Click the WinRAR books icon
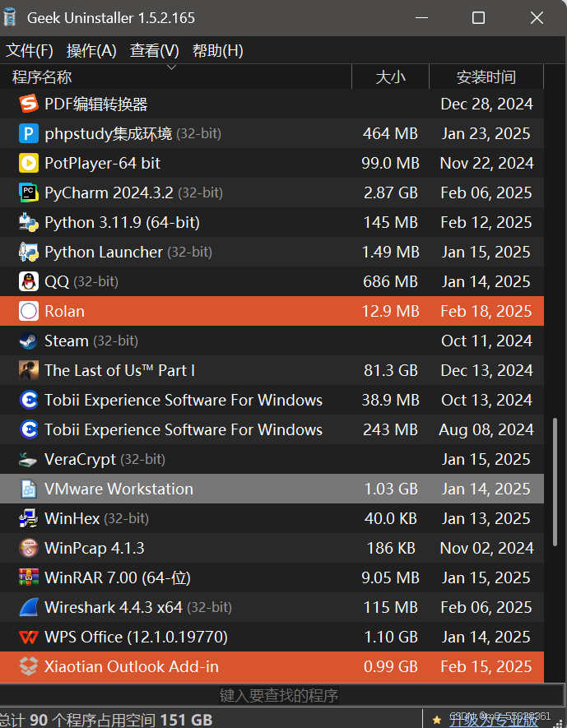The height and width of the screenshot is (728, 567). [x=29, y=577]
